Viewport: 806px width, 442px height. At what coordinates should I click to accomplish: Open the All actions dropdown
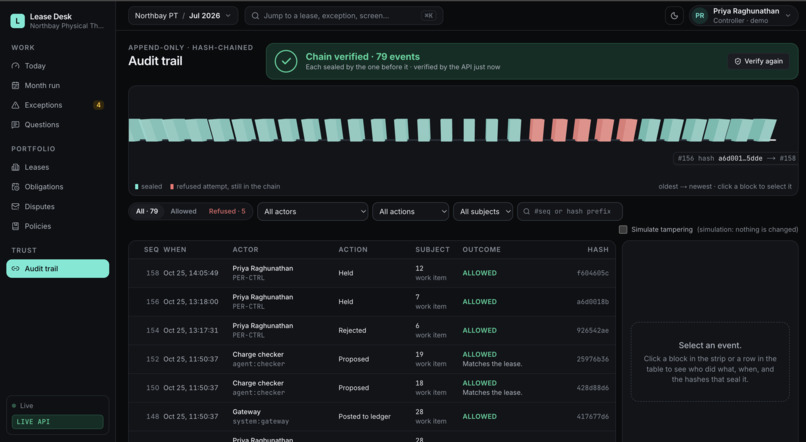click(410, 211)
